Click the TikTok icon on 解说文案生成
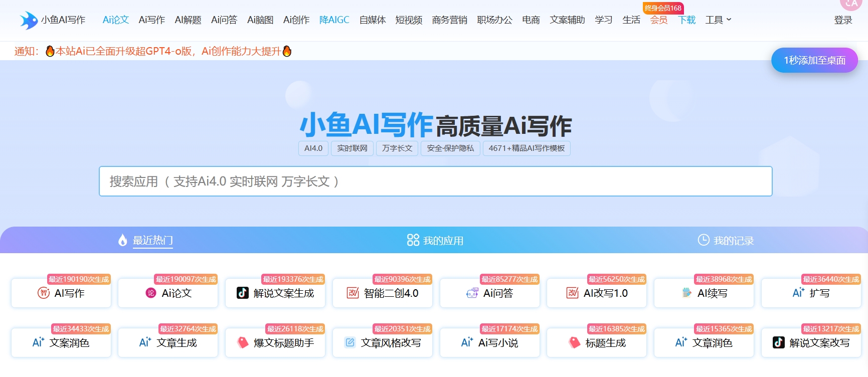868x377 pixels. (243, 293)
